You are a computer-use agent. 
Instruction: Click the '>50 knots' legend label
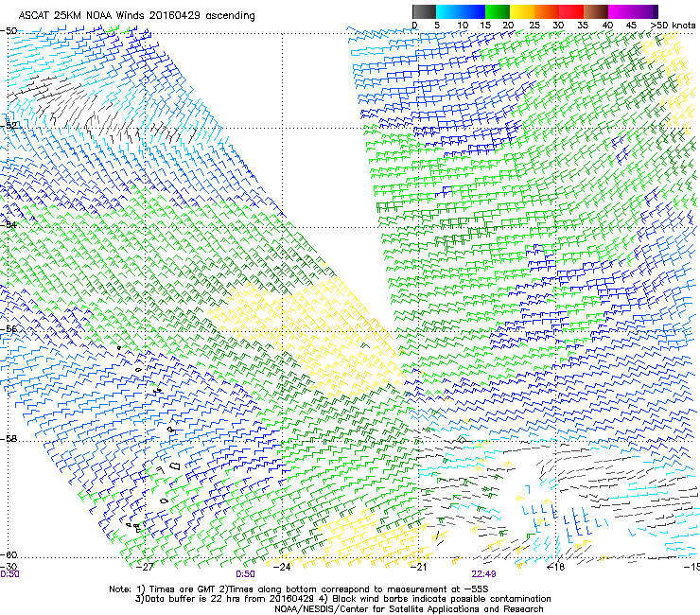point(674,25)
